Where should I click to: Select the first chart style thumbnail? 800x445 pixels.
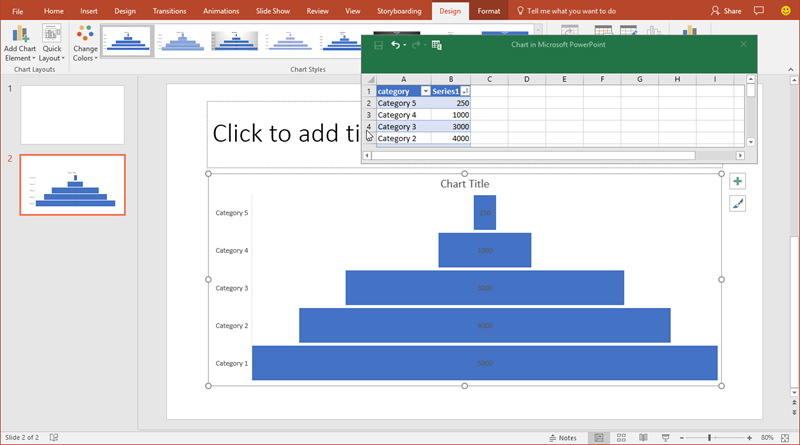pos(128,41)
